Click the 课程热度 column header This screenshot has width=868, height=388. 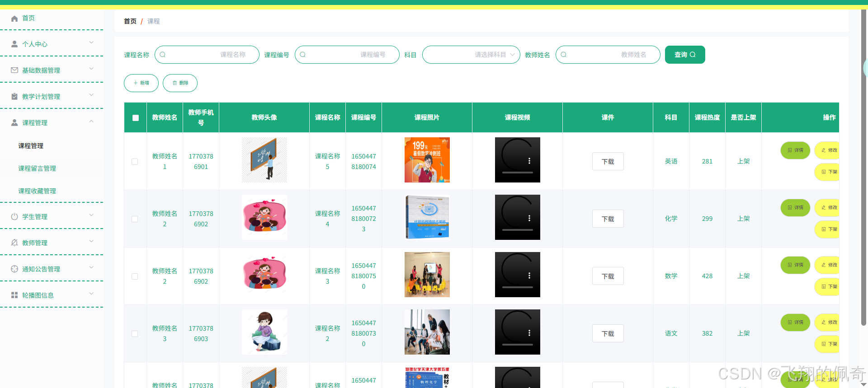tap(707, 117)
